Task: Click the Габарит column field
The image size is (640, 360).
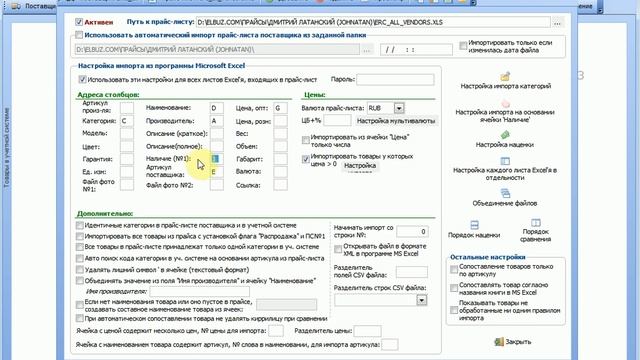Action: point(280,159)
